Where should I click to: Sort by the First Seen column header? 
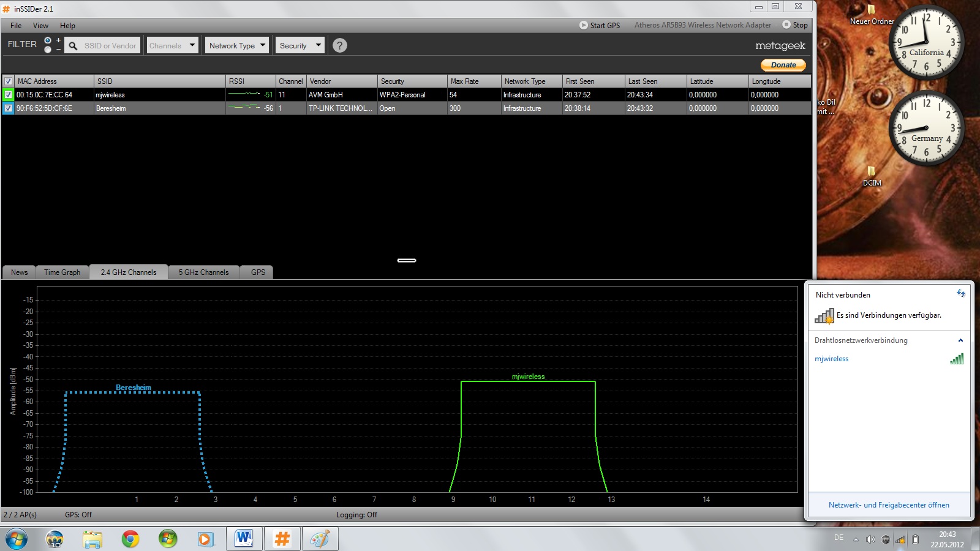(x=594, y=81)
